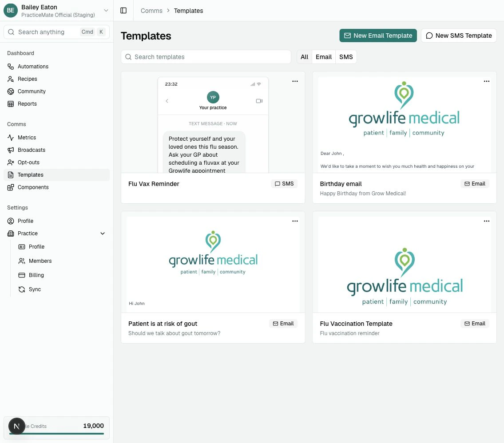Click the video call icon in SMS preview
The height and width of the screenshot is (443, 504).
[259, 101]
